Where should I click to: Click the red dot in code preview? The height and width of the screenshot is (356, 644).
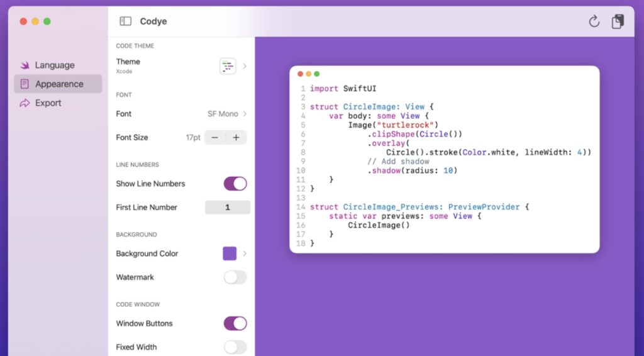(x=300, y=74)
